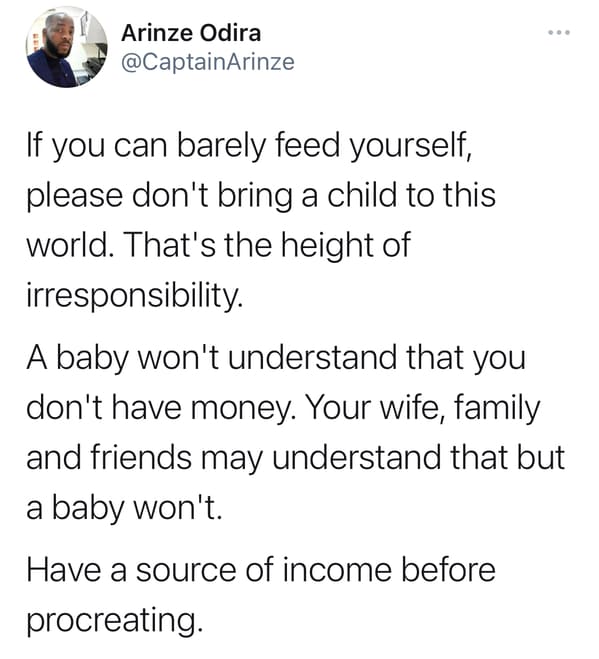The width and height of the screenshot is (599, 659).
Task: Click the line 'and friends may understand that but'
Action: point(296,457)
